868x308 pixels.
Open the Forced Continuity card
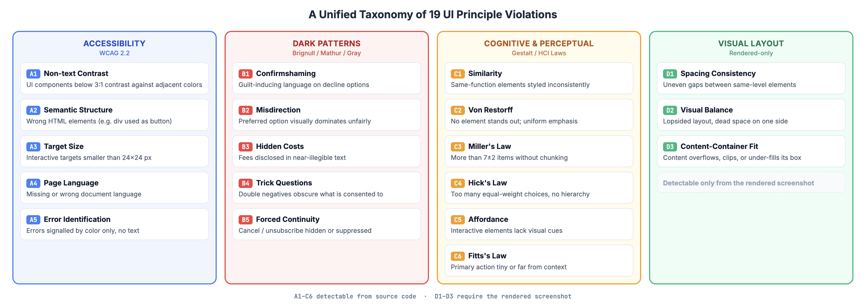pos(327,224)
